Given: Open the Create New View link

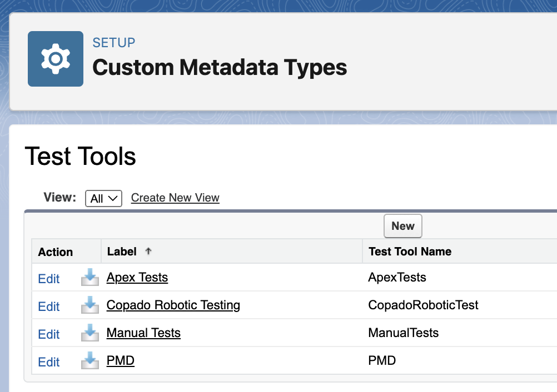Looking at the screenshot, I should (175, 198).
